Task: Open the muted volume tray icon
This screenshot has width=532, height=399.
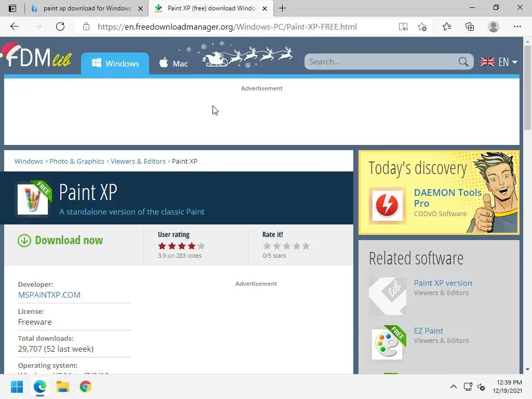Action: point(481,387)
